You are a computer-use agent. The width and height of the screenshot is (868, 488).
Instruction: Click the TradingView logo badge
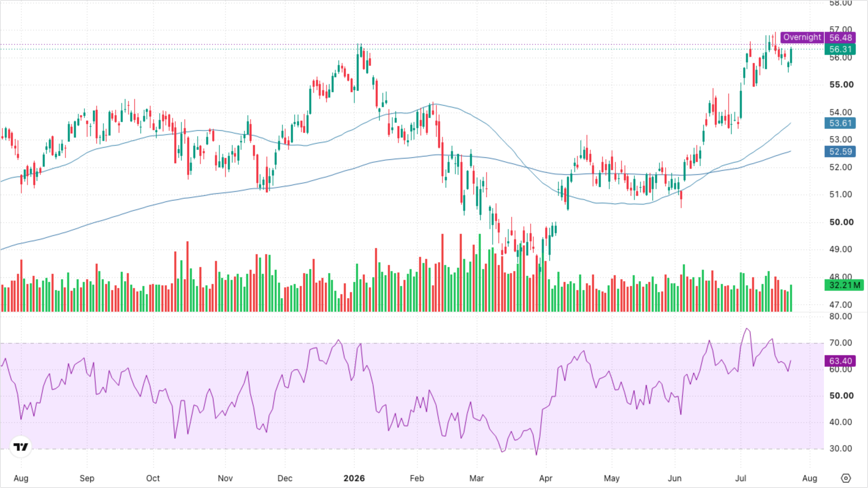click(21, 447)
